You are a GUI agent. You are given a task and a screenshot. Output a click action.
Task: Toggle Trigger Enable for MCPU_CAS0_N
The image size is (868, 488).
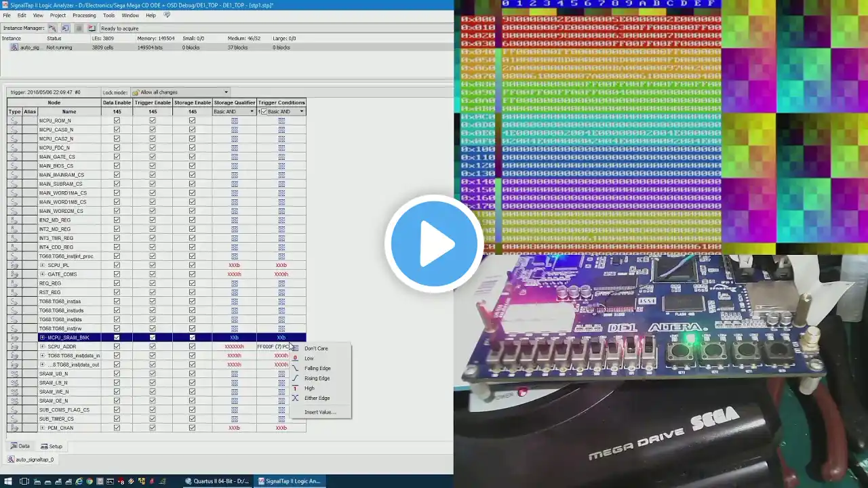[x=153, y=129]
